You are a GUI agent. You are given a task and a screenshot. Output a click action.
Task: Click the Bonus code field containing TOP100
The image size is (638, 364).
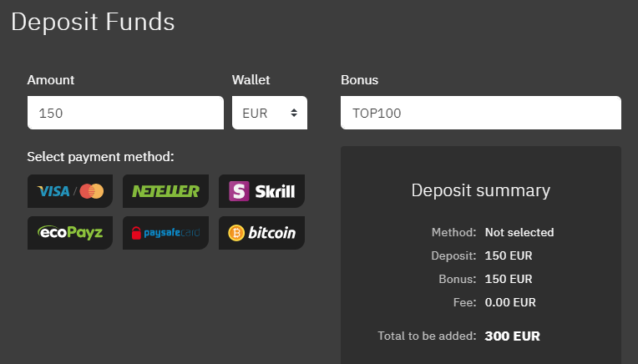click(x=480, y=113)
